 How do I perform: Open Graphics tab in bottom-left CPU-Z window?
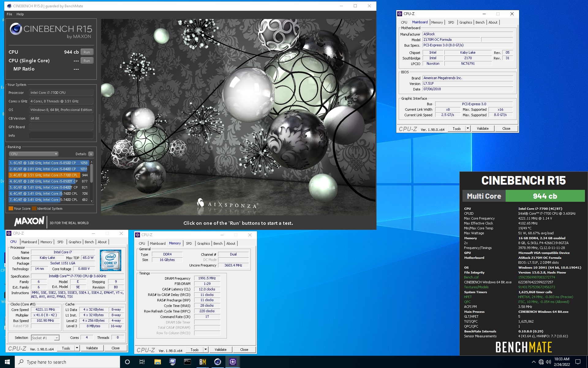coord(75,242)
